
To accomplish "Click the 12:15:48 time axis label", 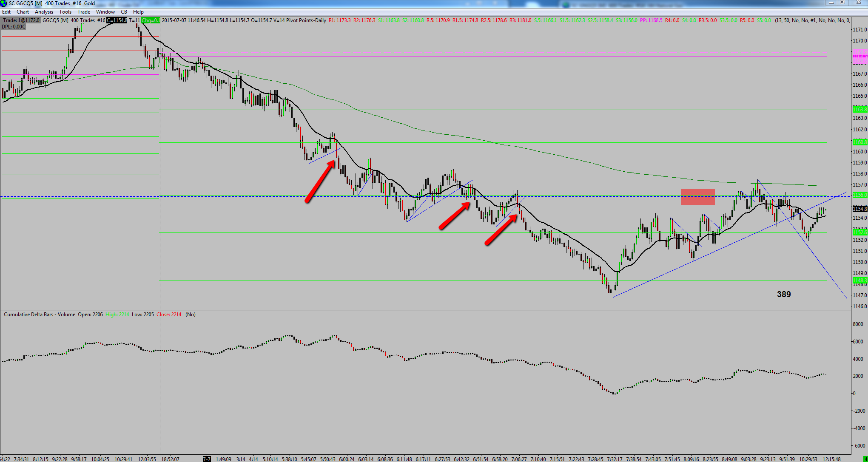I will 831,459.
